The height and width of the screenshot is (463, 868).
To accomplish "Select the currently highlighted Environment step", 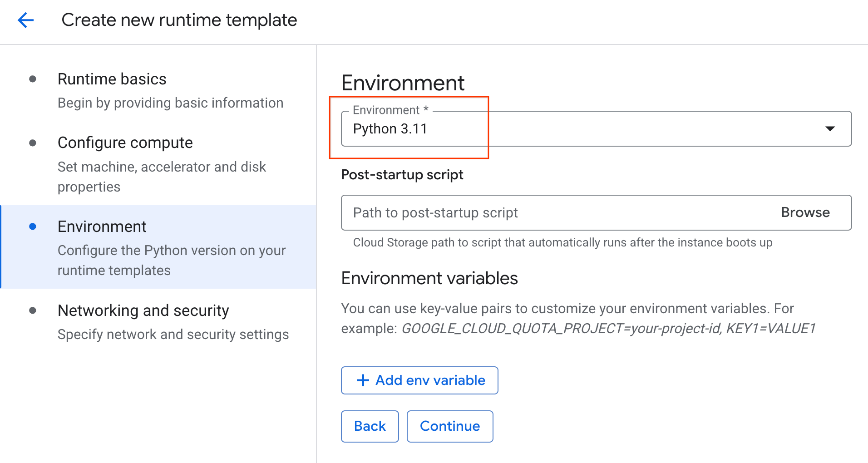I will pyautogui.click(x=102, y=226).
